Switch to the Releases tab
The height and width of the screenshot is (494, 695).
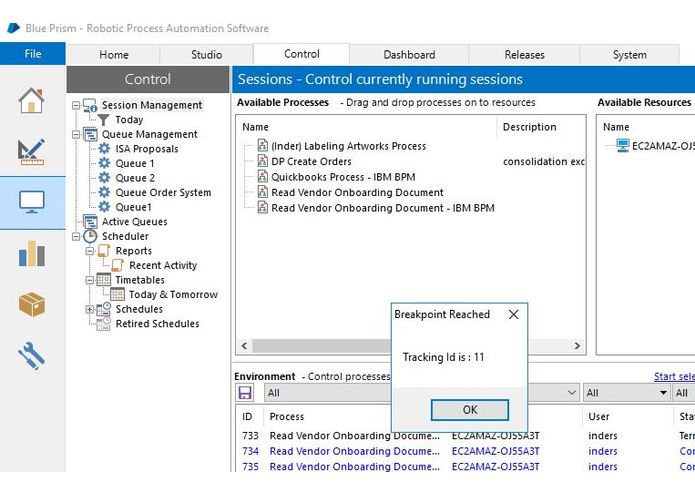524,54
